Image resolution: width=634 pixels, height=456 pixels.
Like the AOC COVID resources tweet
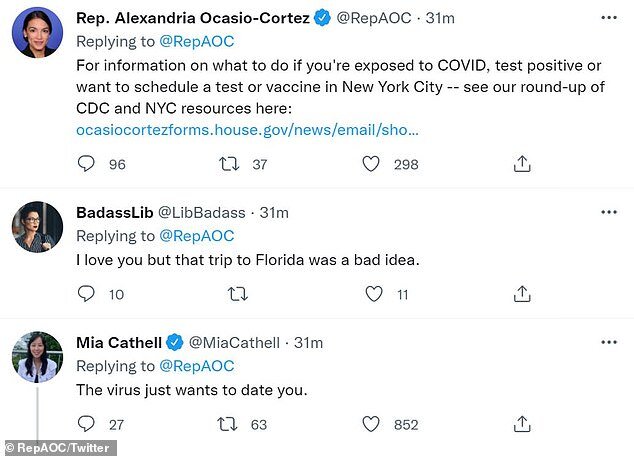coord(372,163)
